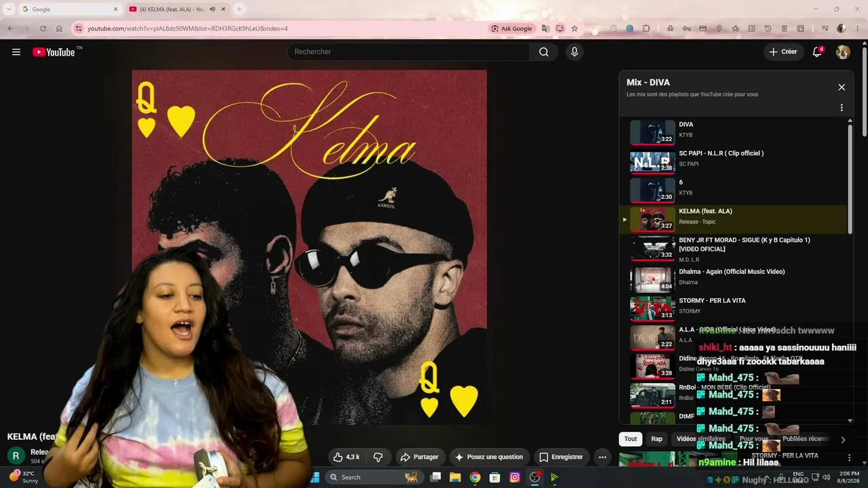Close the KELMA YouTube tab
Image resolution: width=868 pixels, height=488 pixels.
[x=223, y=9]
